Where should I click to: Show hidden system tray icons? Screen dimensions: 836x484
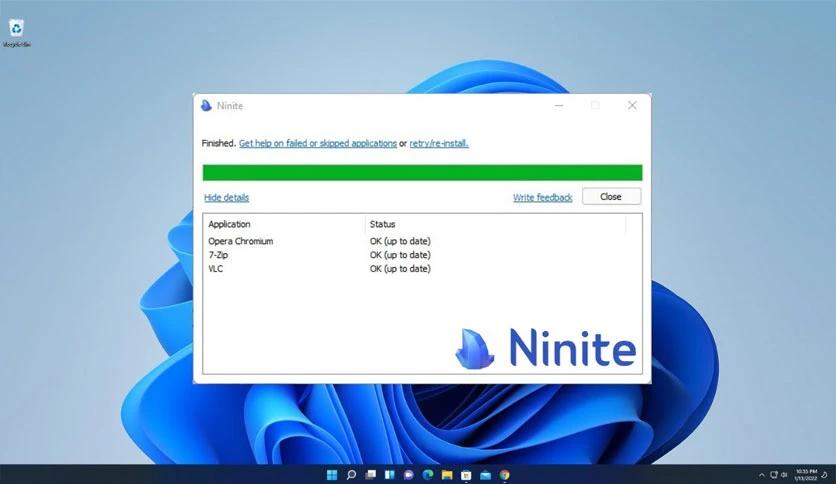[761, 475]
